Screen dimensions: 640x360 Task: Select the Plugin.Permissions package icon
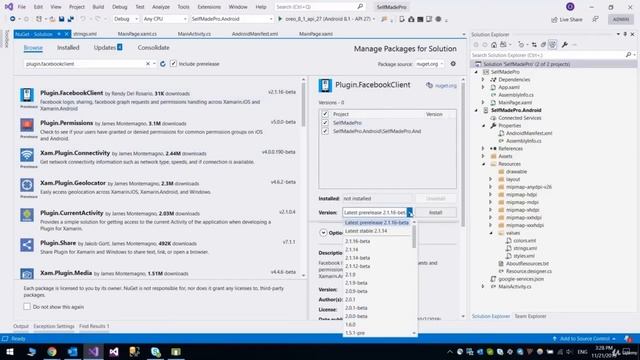coord(27,124)
